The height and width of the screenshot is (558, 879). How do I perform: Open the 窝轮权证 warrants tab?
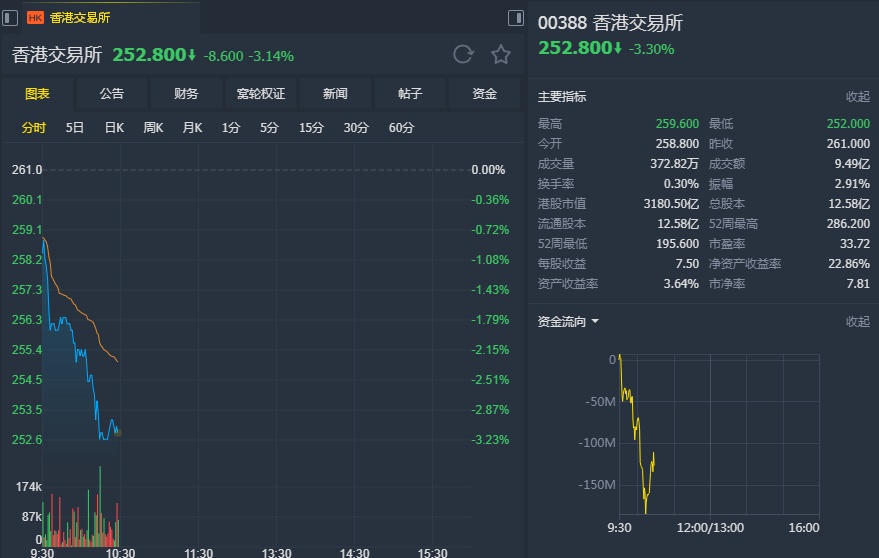[261, 94]
